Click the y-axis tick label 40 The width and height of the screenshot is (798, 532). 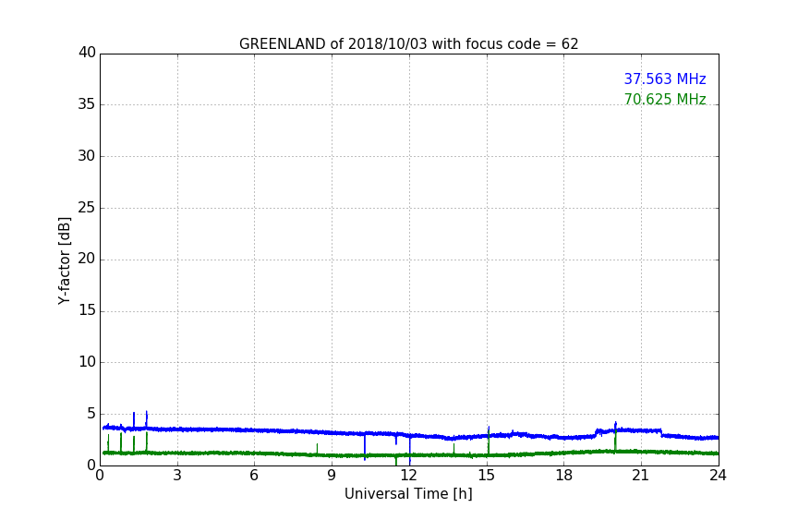pos(87,53)
